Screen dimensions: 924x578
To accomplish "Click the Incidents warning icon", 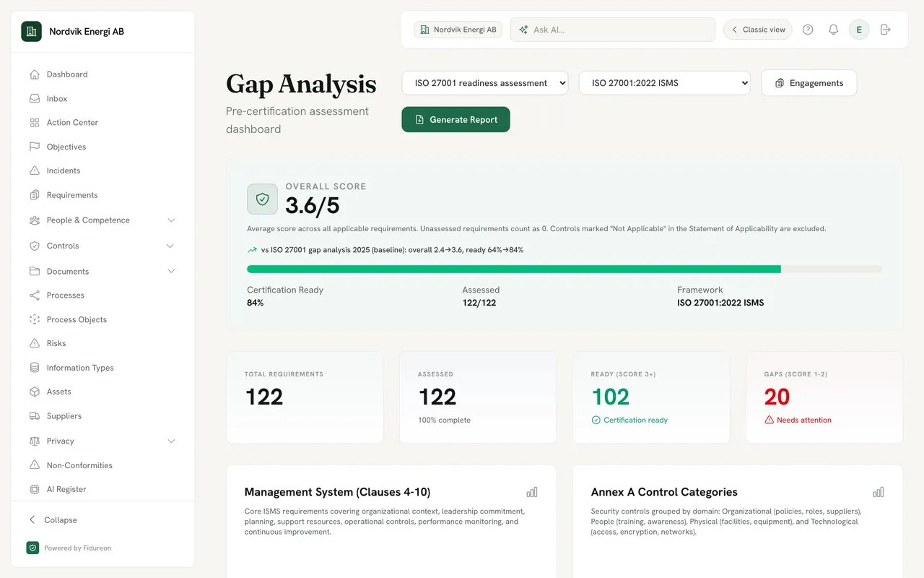I will (x=35, y=171).
